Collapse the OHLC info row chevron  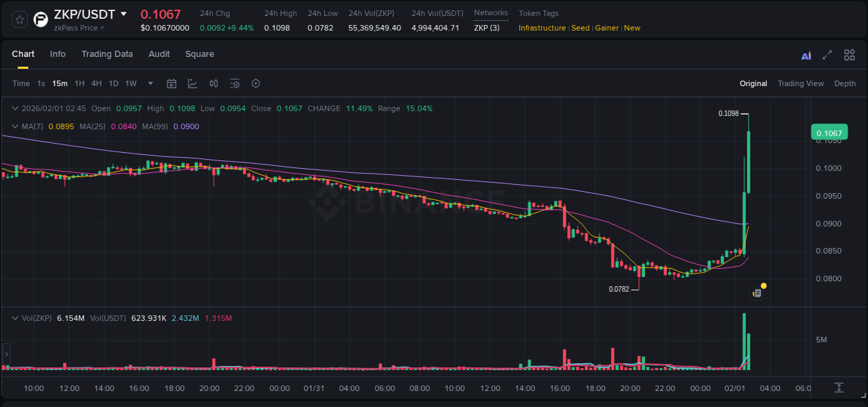15,108
